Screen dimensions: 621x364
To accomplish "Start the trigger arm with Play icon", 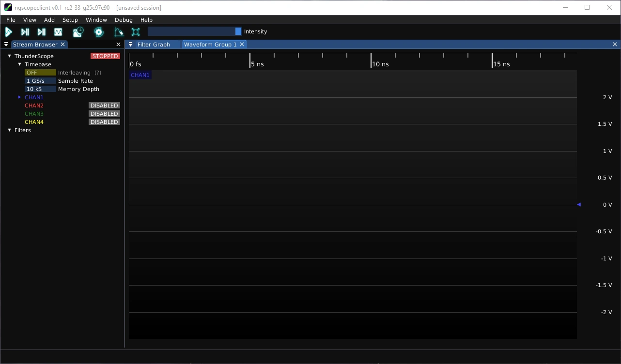I will 8,31.
